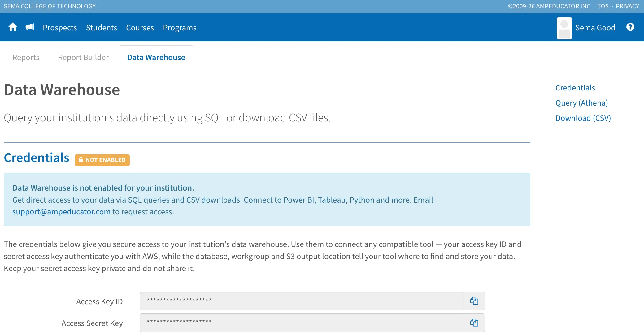The height and width of the screenshot is (334, 644).
Task: Jump to Download (CSV) section
Action: coord(583,118)
